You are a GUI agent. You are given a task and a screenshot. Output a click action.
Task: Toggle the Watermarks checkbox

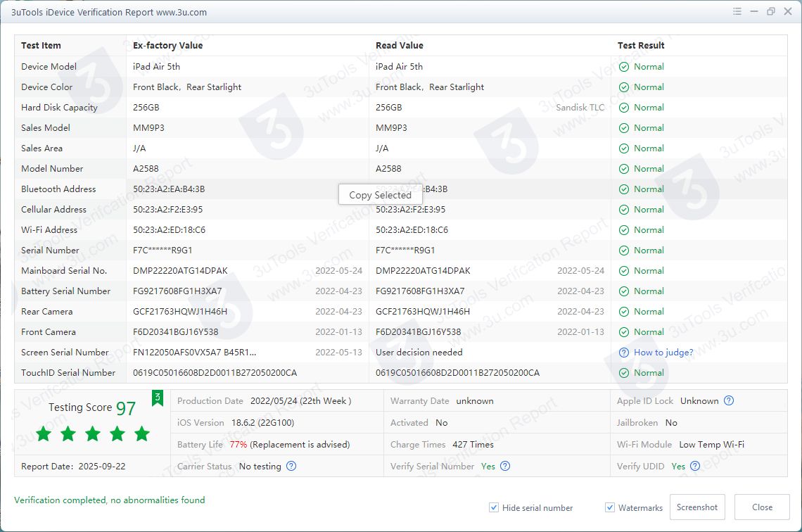tap(610, 507)
